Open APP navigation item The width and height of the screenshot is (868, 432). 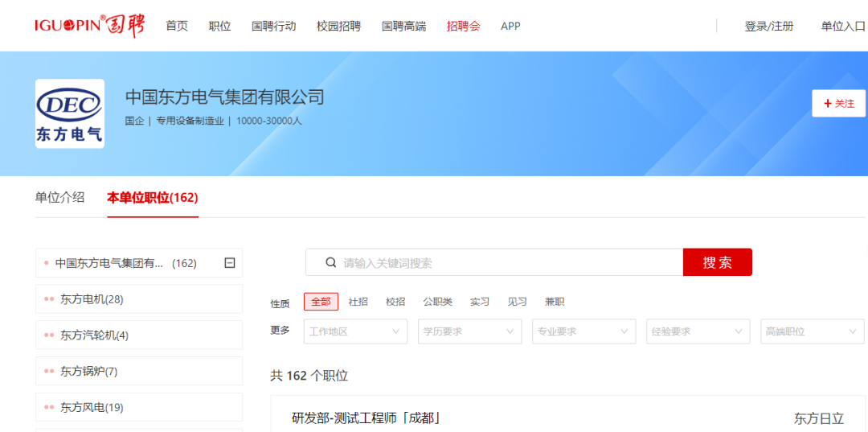tap(510, 26)
